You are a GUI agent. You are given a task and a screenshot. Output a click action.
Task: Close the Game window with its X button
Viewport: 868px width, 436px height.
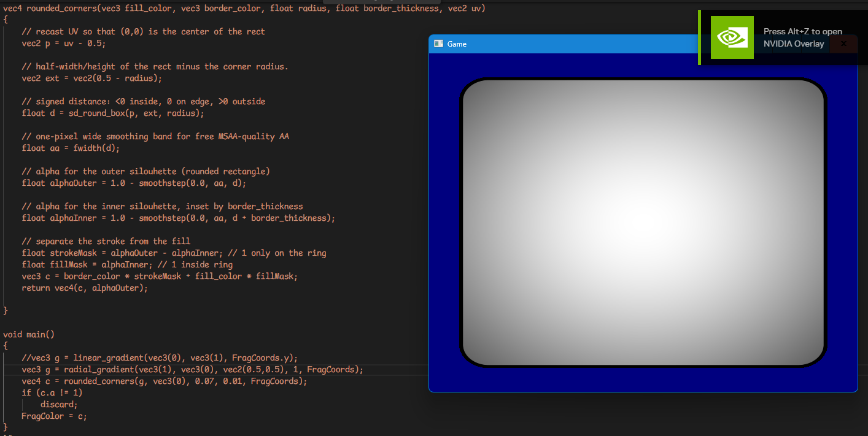[843, 44]
